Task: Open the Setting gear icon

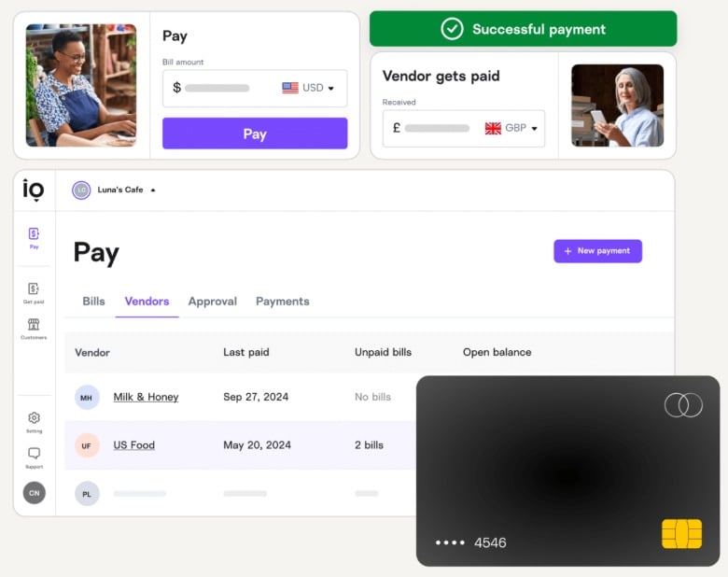Action: (34, 422)
